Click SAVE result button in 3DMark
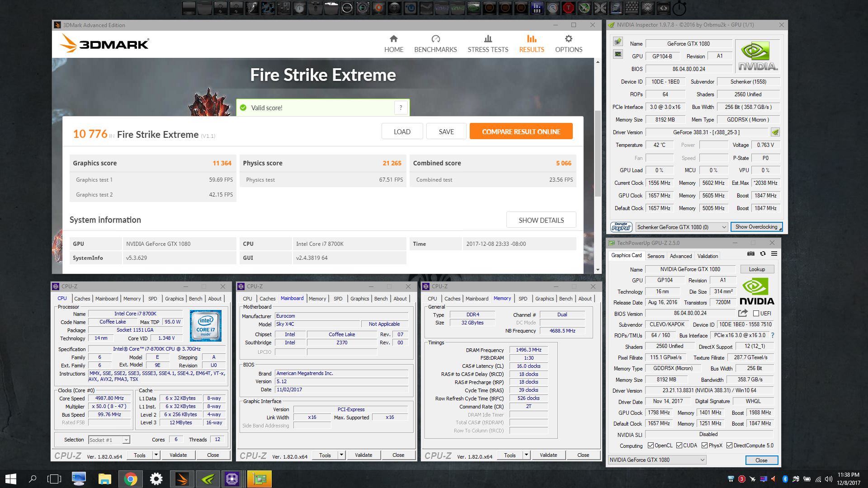Screen dimensions: 868x488 point(446,131)
